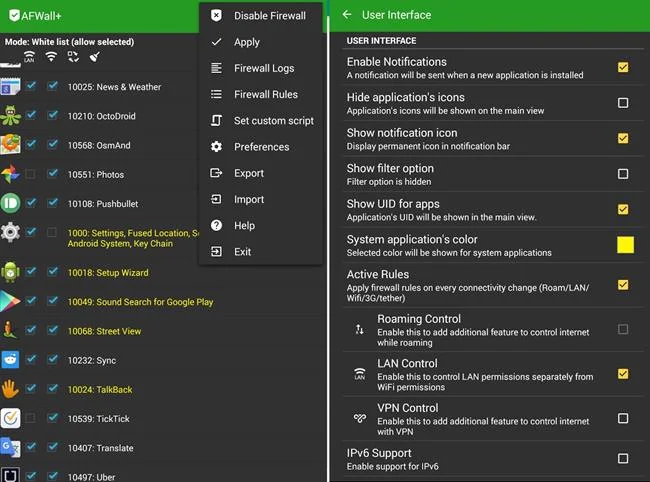Image resolution: width=650 pixels, height=482 pixels.
Task: Toggle Enable Notifications checkbox
Action: tap(623, 67)
